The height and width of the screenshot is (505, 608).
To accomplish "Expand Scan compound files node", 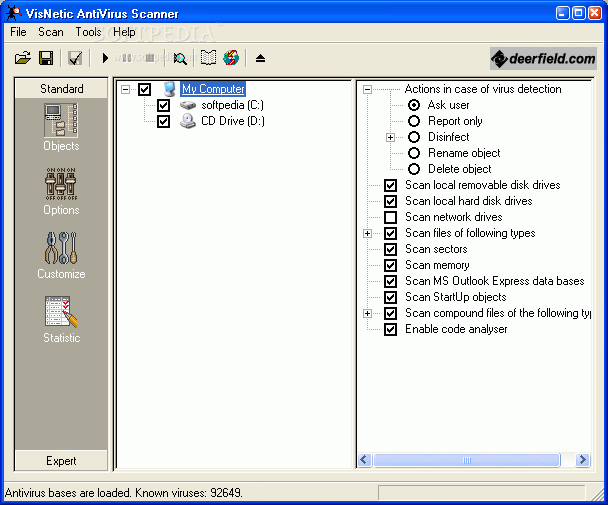I will click(367, 313).
